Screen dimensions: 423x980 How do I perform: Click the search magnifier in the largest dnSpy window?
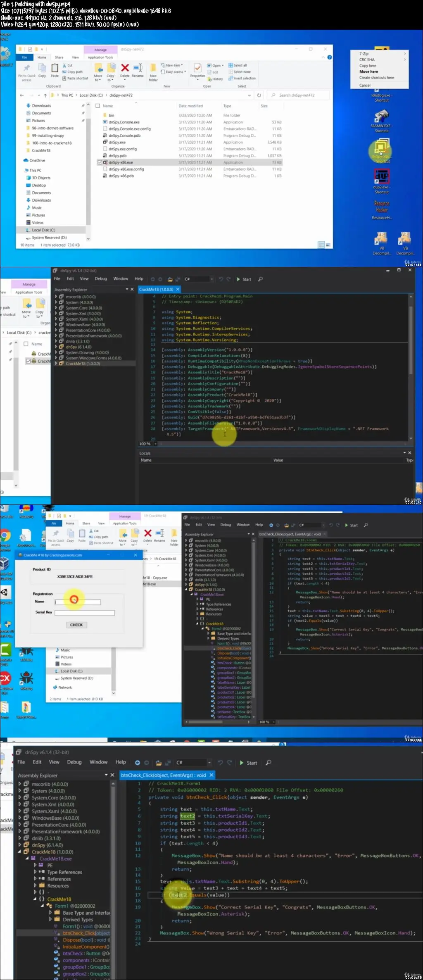click(269, 763)
